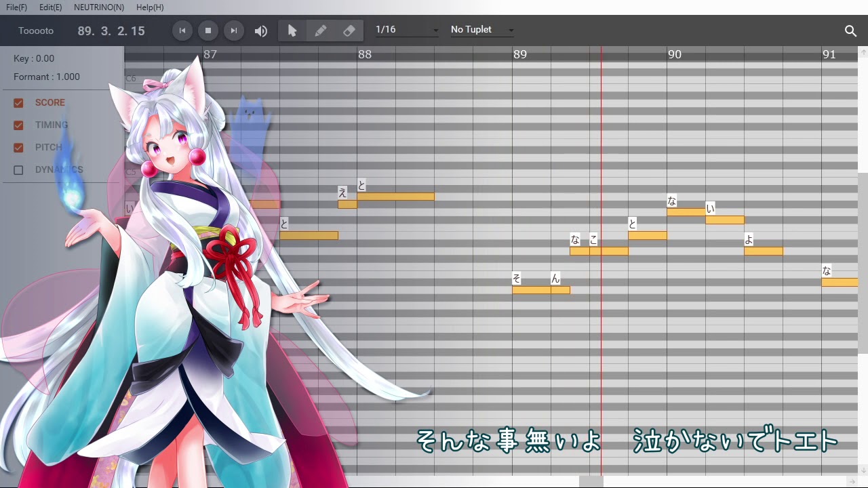Select the note labeled よ
The width and height of the screenshot is (868, 488).
coord(764,251)
